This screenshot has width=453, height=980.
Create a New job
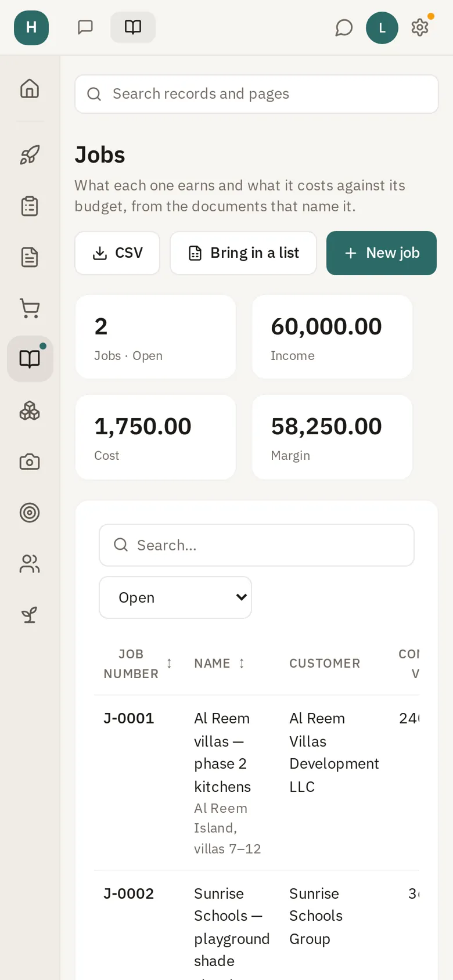pos(382,253)
